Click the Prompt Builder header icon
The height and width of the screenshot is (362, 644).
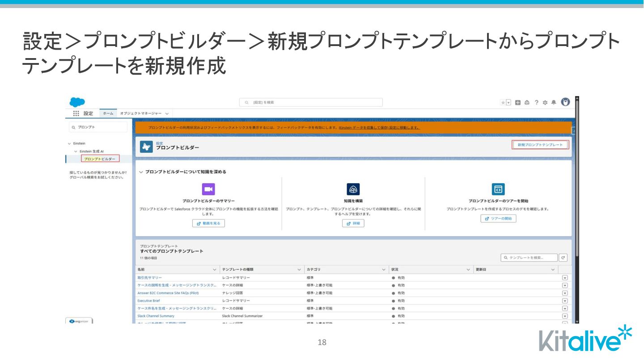tap(146, 147)
